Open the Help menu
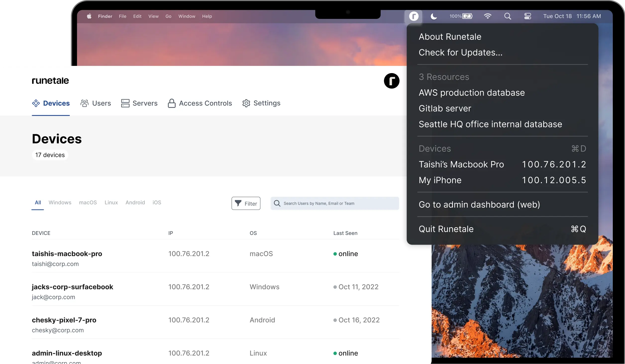 pyautogui.click(x=207, y=16)
